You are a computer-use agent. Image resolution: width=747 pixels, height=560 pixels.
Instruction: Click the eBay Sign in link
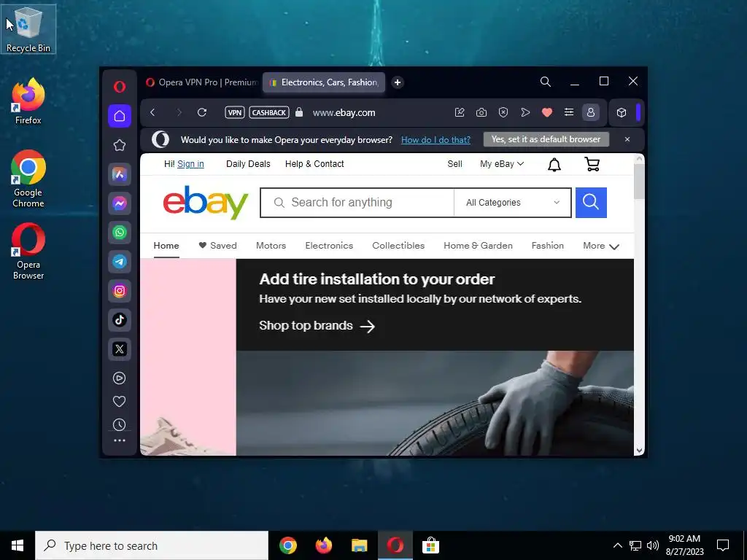click(x=190, y=164)
